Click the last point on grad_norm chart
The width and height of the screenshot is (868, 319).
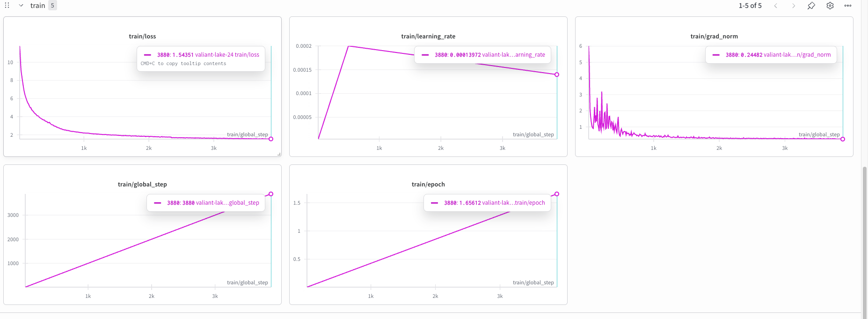[x=843, y=139]
